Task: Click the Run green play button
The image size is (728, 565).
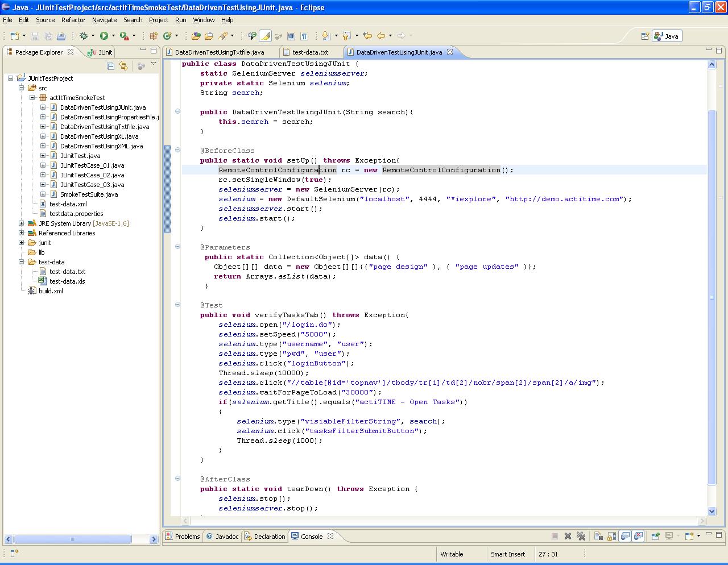Action: point(104,36)
